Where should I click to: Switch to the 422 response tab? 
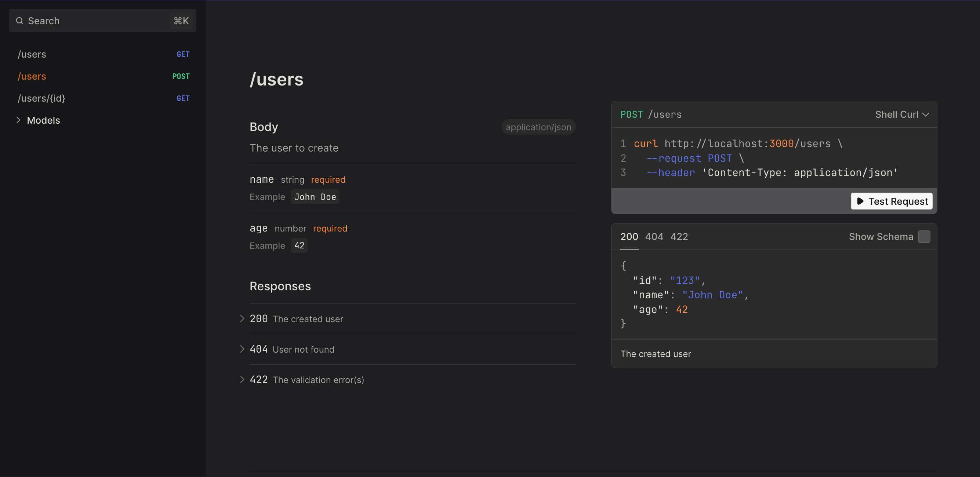679,237
